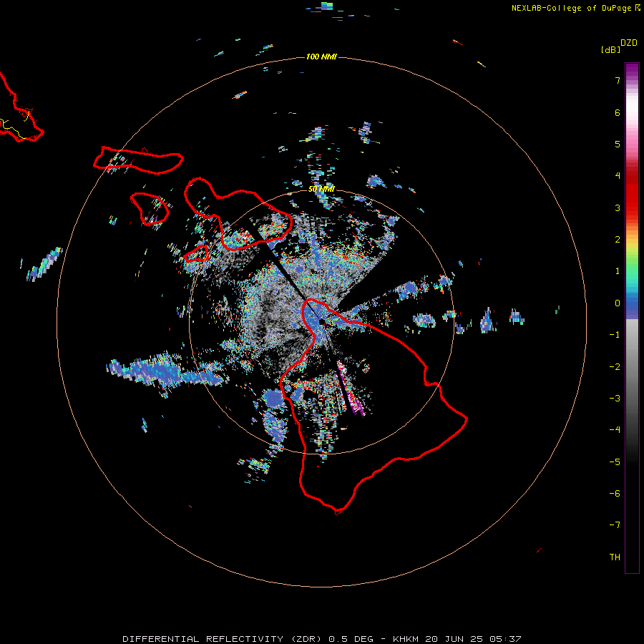Click the 100 NMI range ring label
Viewport: 644px width, 644px height.
click(321, 57)
